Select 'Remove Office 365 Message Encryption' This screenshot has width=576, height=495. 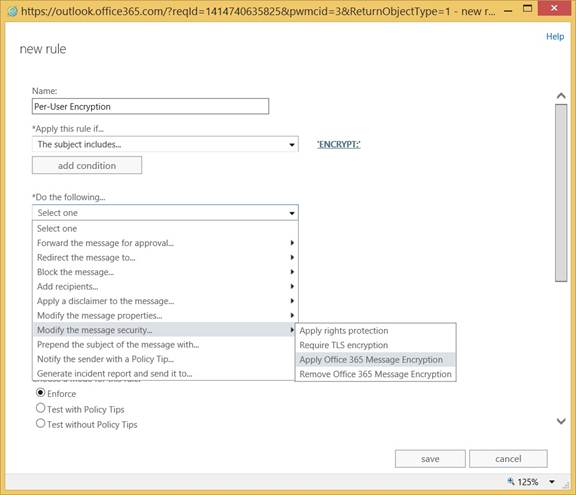(375, 374)
